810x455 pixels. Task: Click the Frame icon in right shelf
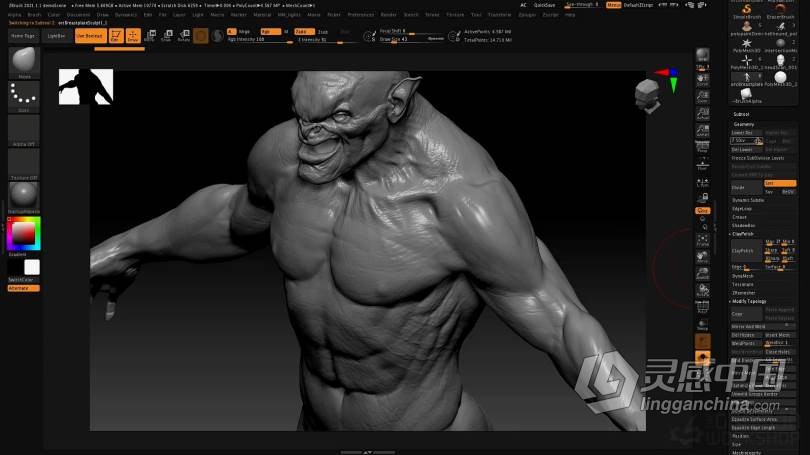coord(703,240)
